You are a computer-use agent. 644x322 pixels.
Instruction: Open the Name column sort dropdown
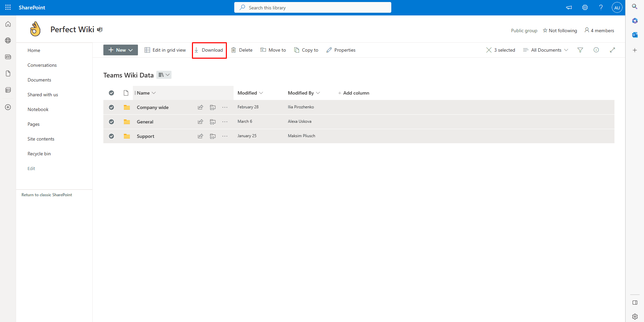[x=154, y=93]
